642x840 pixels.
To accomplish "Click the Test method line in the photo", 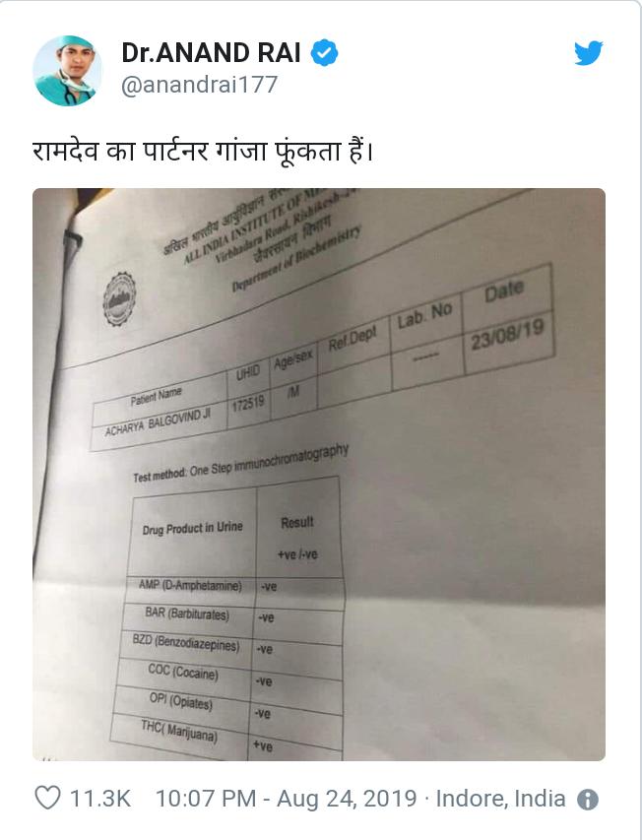I will tap(240, 464).
